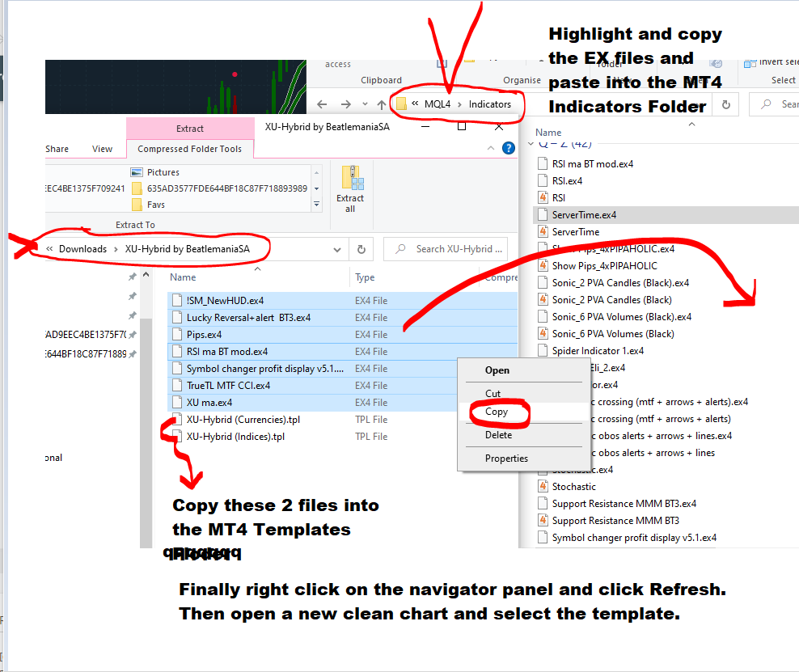The height and width of the screenshot is (672, 799).
Task: Select Sonic_2 PVA Candles (Black).ex4
Action: point(620,283)
